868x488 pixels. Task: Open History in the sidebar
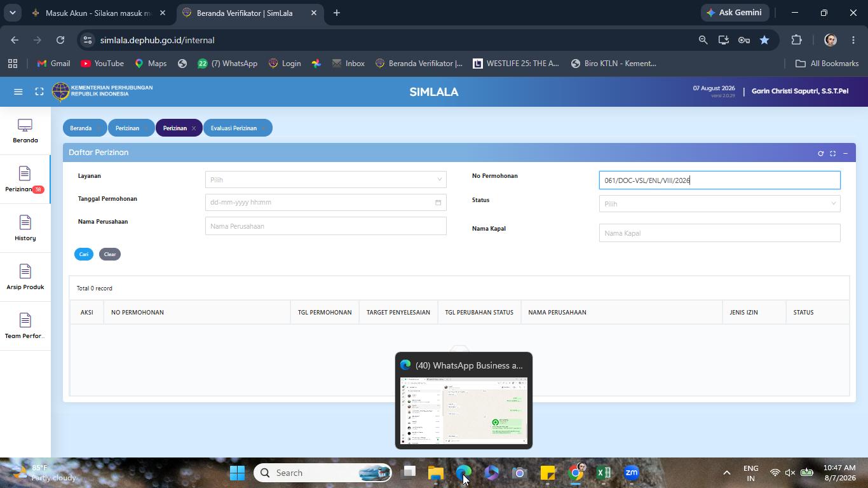pyautogui.click(x=25, y=229)
